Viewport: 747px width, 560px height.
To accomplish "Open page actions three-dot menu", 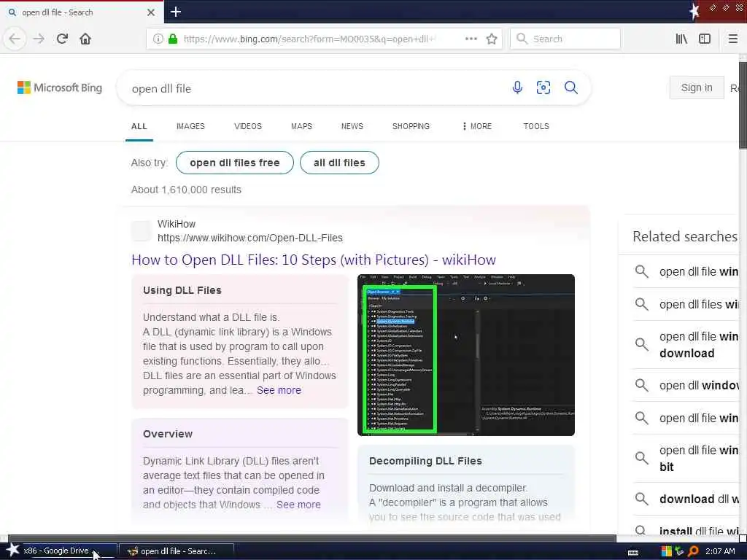I will click(471, 39).
